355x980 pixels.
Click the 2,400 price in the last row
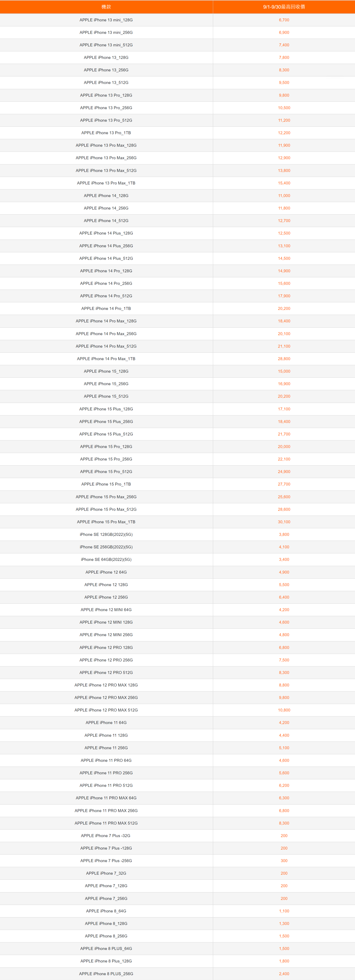pos(284,974)
